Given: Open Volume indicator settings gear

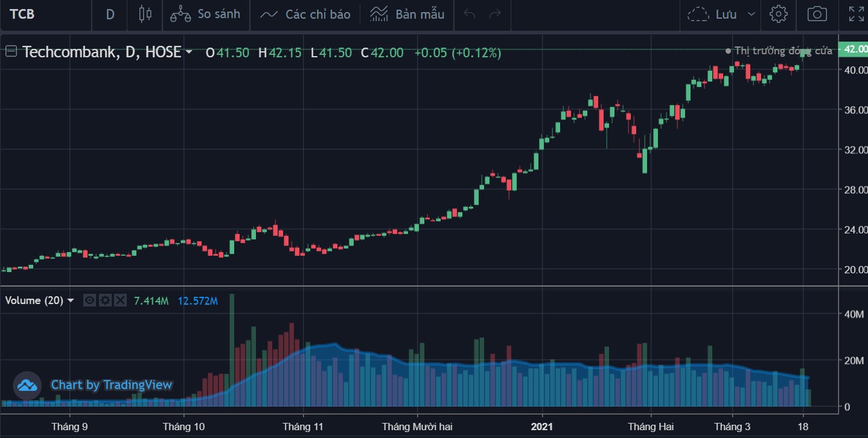Looking at the screenshot, I should coord(105,300).
